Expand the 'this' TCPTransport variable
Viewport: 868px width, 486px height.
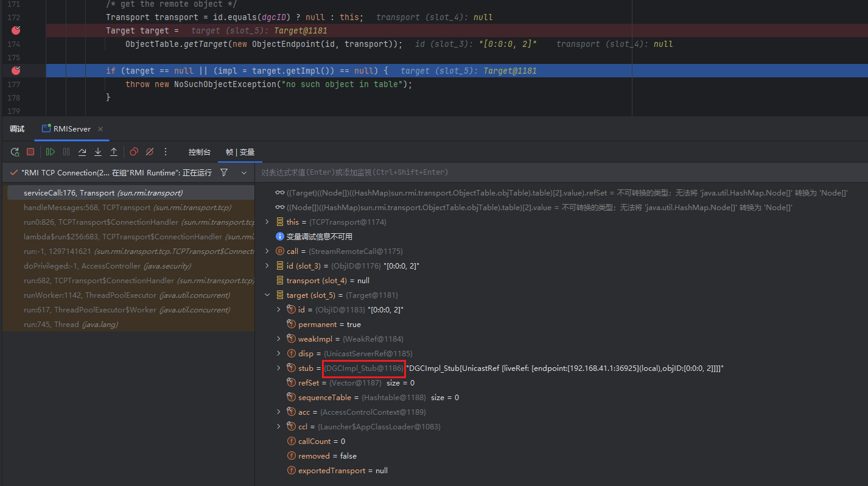[267, 222]
